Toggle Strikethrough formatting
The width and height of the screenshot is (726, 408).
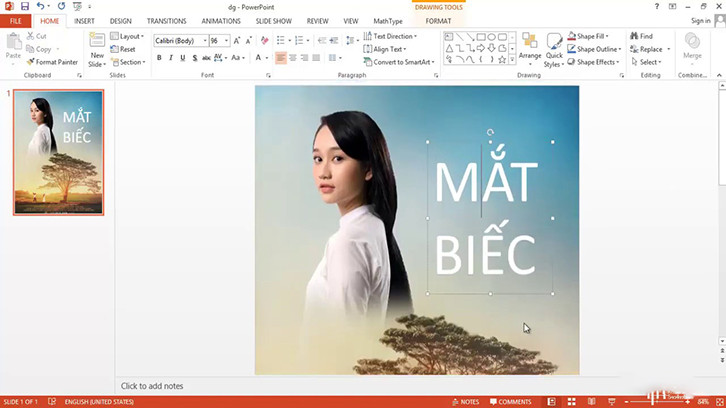click(206, 58)
